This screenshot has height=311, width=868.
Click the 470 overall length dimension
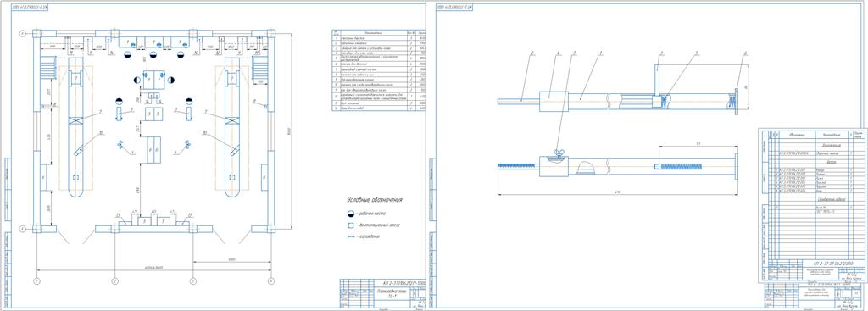tap(617, 192)
